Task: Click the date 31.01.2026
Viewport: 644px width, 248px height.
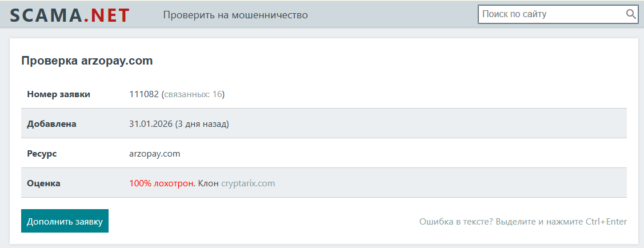Action: 151,124
